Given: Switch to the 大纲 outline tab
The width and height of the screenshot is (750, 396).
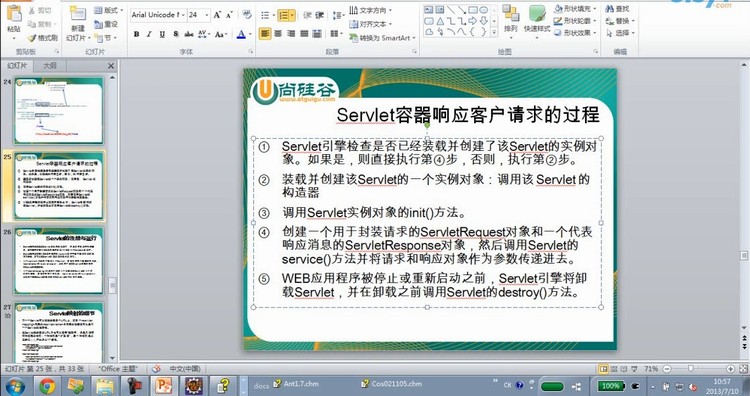Looking at the screenshot, I should pos(50,66).
